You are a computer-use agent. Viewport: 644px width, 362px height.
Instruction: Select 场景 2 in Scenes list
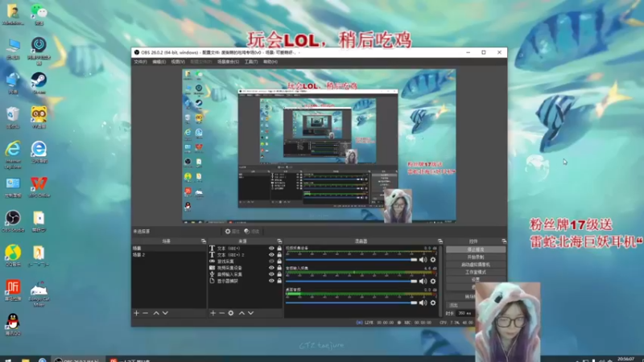(169, 255)
